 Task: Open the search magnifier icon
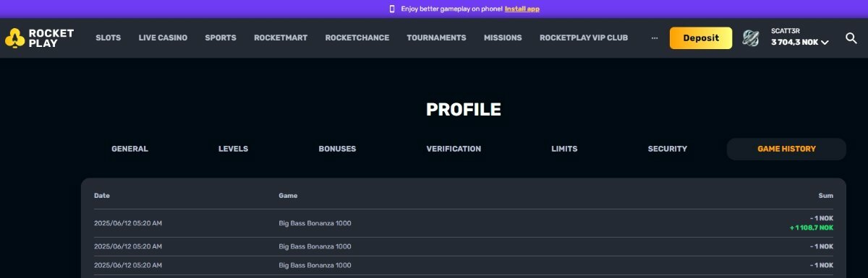point(851,38)
